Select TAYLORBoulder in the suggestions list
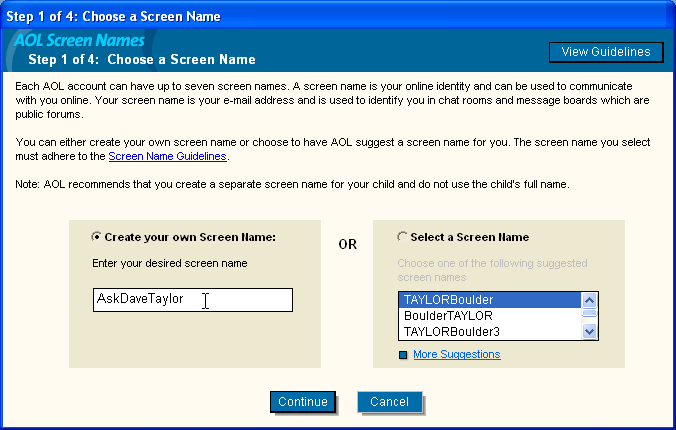 [x=490, y=300]
